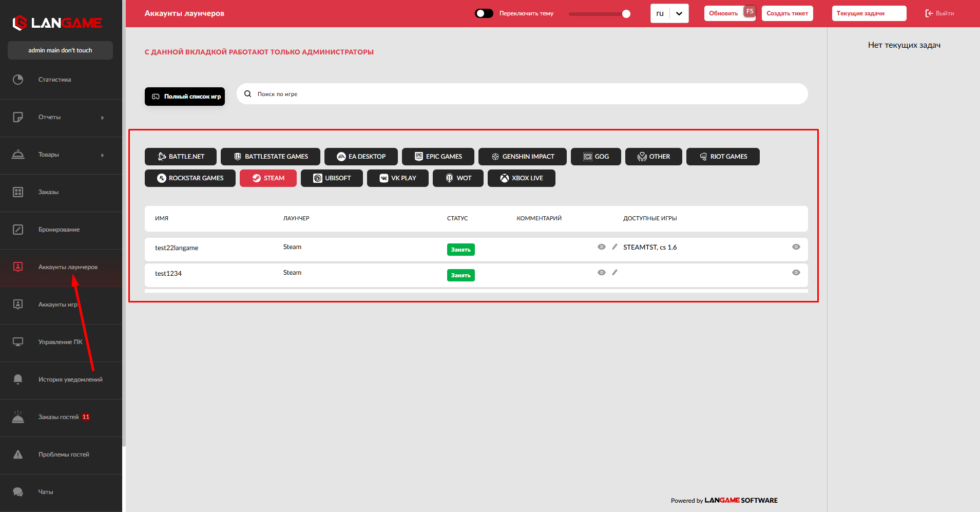The width and height of the screenshot is (980, 512).
Task: Select the RIOT GAMES launcher tab
Action: click(x=723, y=157)
